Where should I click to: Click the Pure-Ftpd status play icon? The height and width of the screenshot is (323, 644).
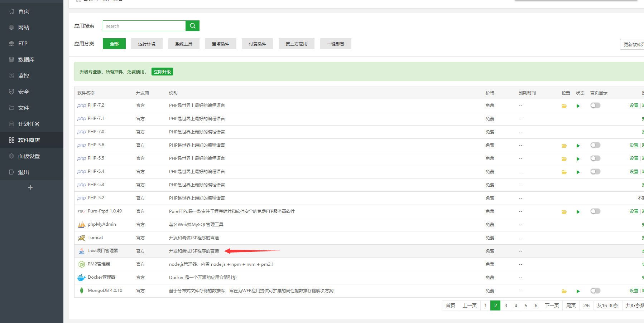[x=578, y=212]
